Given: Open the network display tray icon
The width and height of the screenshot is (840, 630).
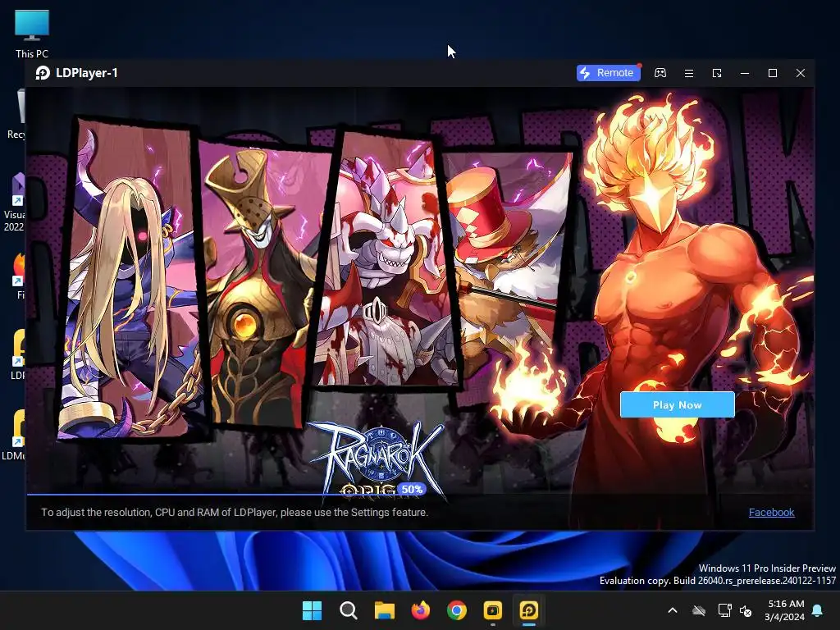Looking at the screenshot, I should pyautogui.click(x=725, y=610).
